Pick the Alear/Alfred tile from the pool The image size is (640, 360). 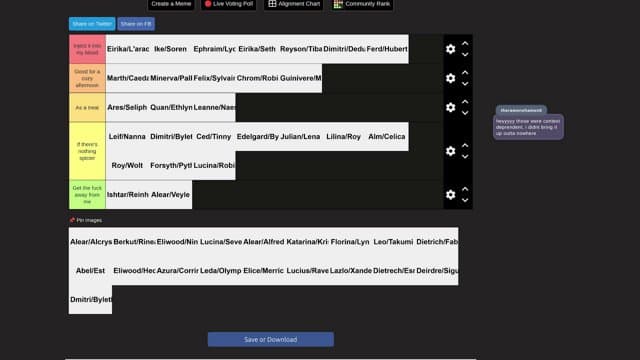[x=264, y=242]
